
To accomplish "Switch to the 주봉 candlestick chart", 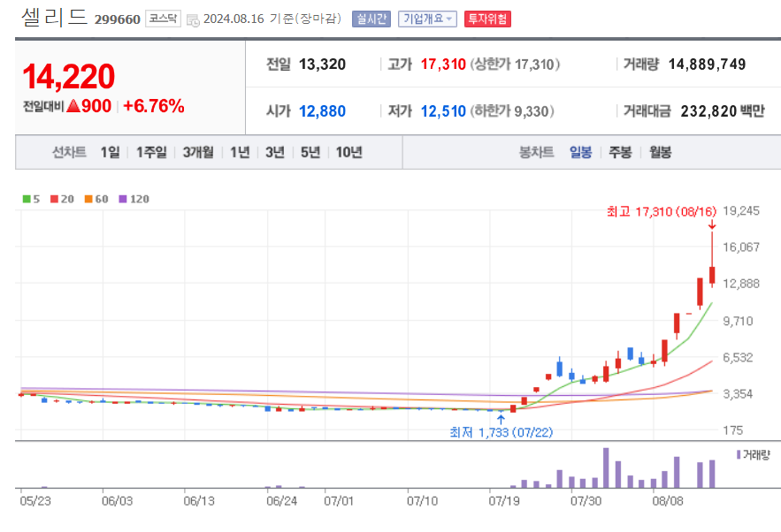I will coord(620,152).
